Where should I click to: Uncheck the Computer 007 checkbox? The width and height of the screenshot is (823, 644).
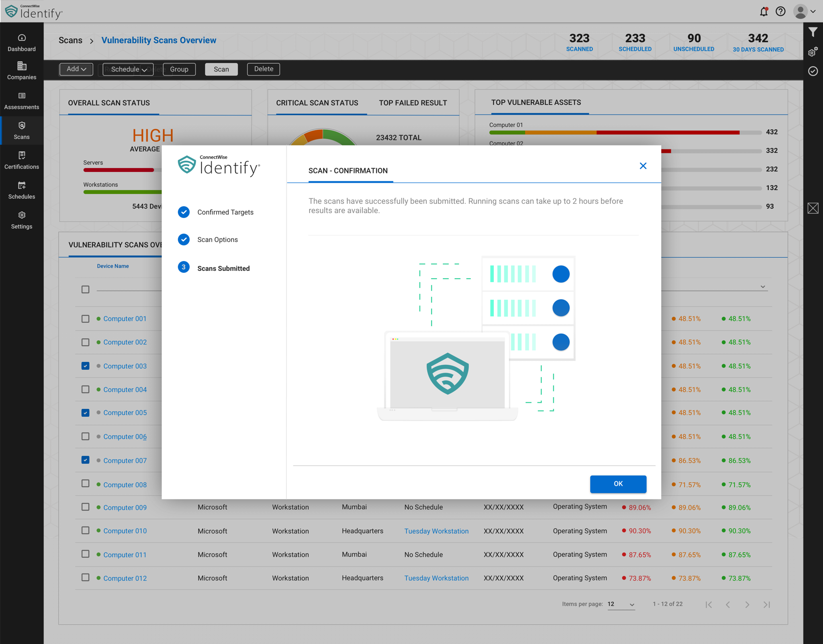coord(85,460)
